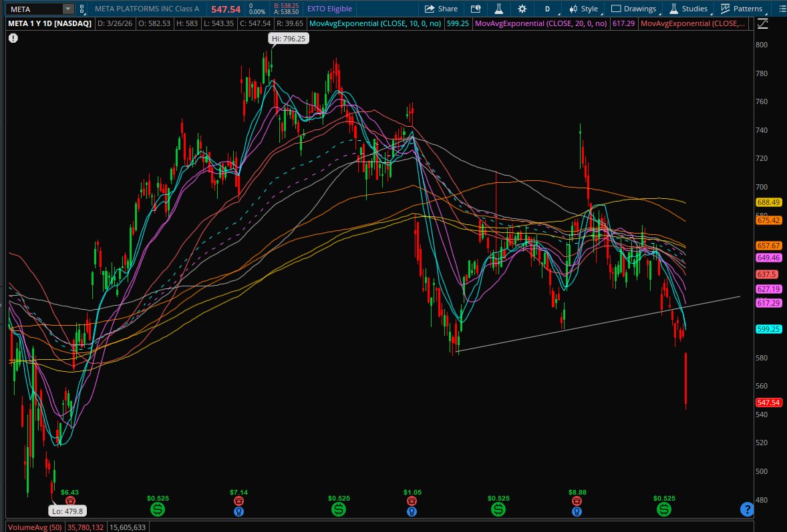The height and width of the screenshot is (532, 787).
Task: Open the D timeframe selector
Action: [x=548, y=9]
